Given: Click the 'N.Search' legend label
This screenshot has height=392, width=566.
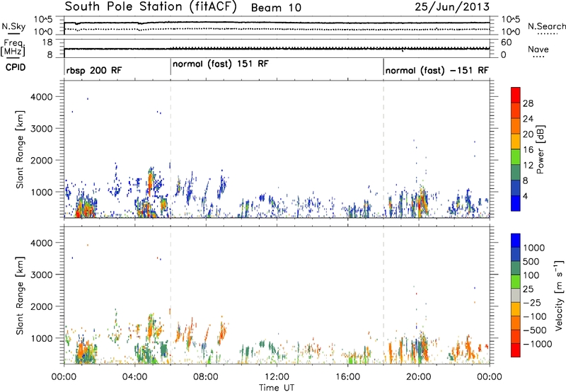Looking at the screenshot, I should 546,26.
